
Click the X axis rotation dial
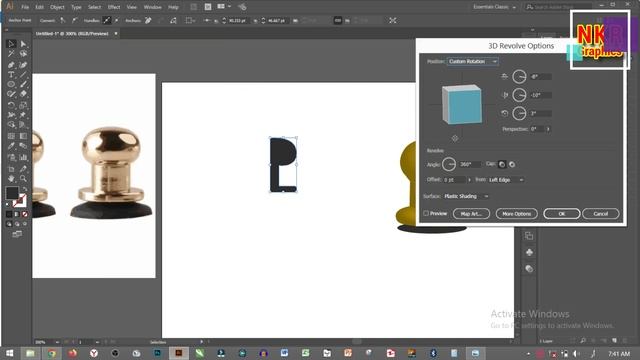519,76
